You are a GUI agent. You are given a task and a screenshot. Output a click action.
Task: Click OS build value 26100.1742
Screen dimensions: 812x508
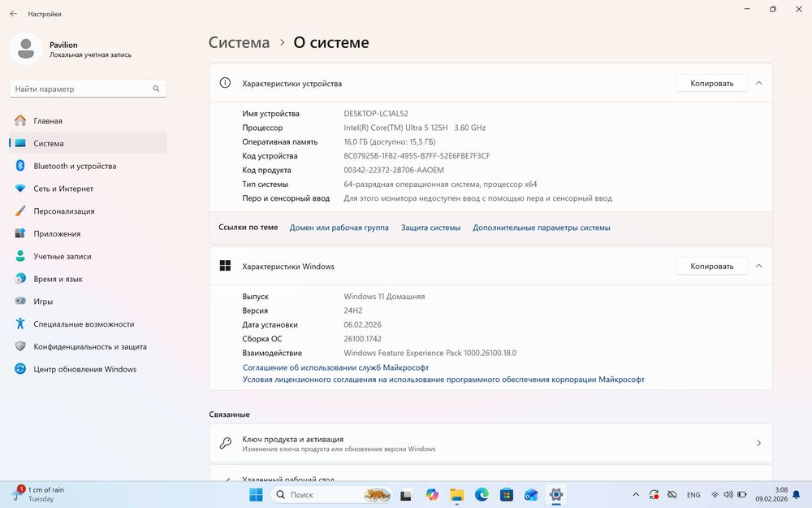pos(362,338)
